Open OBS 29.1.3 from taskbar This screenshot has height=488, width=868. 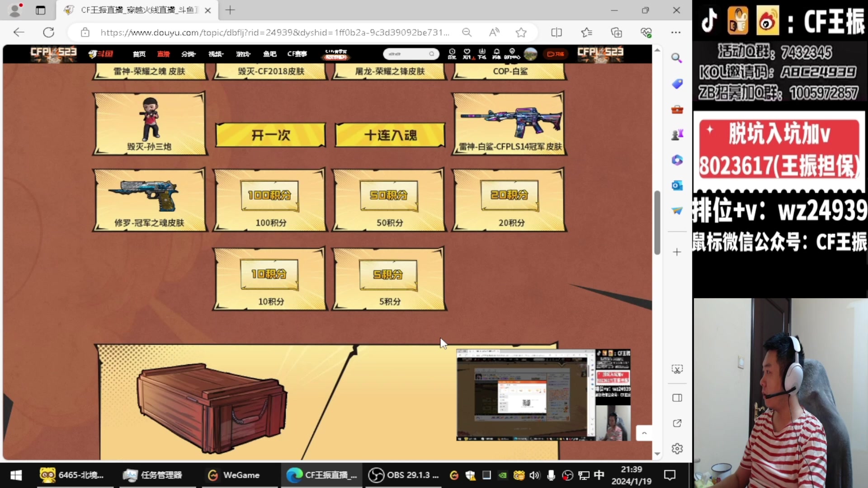pos(403,475)
